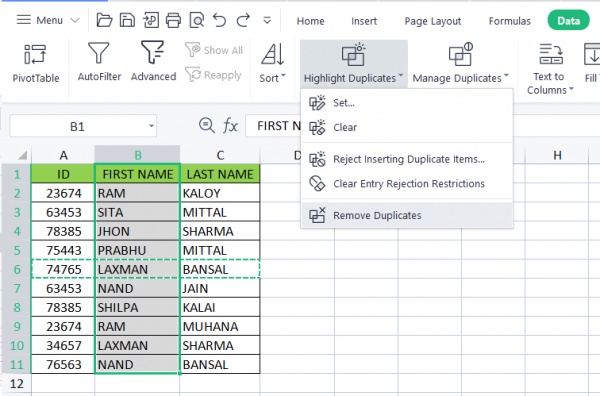Click the Name Box showing B1
Image resolution: width=600 pixels, height=396 pixels.
click(77, 126)
